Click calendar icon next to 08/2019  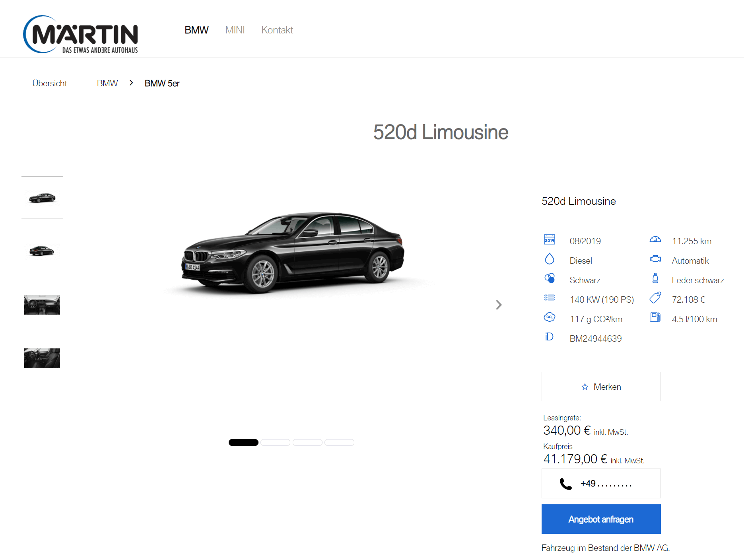(550, 239)
